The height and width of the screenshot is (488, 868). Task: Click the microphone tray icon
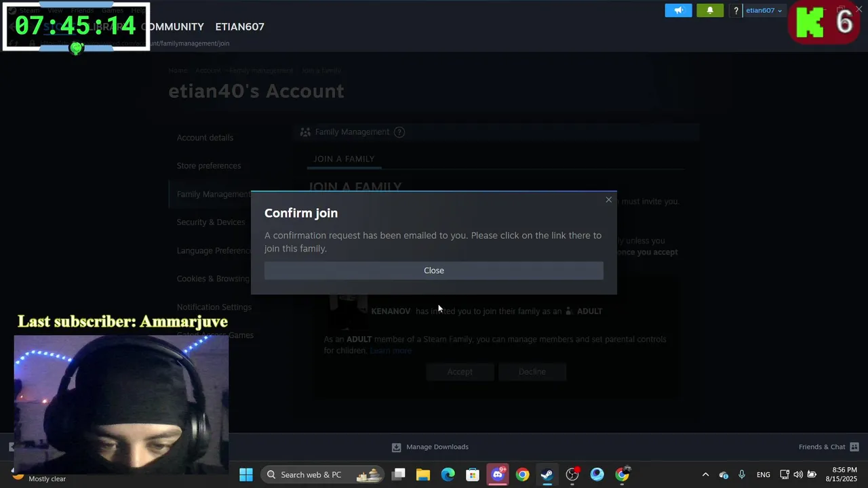(x=742, y=474)
